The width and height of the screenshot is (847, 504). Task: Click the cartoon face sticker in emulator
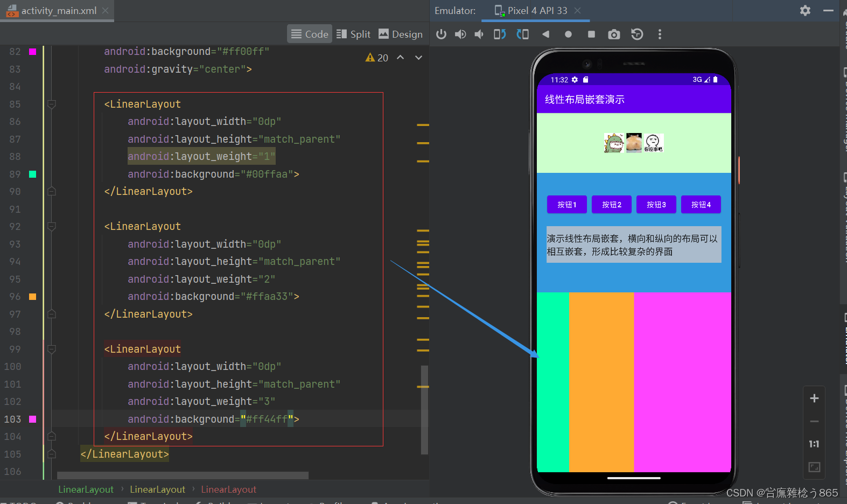tap(654, 143)
